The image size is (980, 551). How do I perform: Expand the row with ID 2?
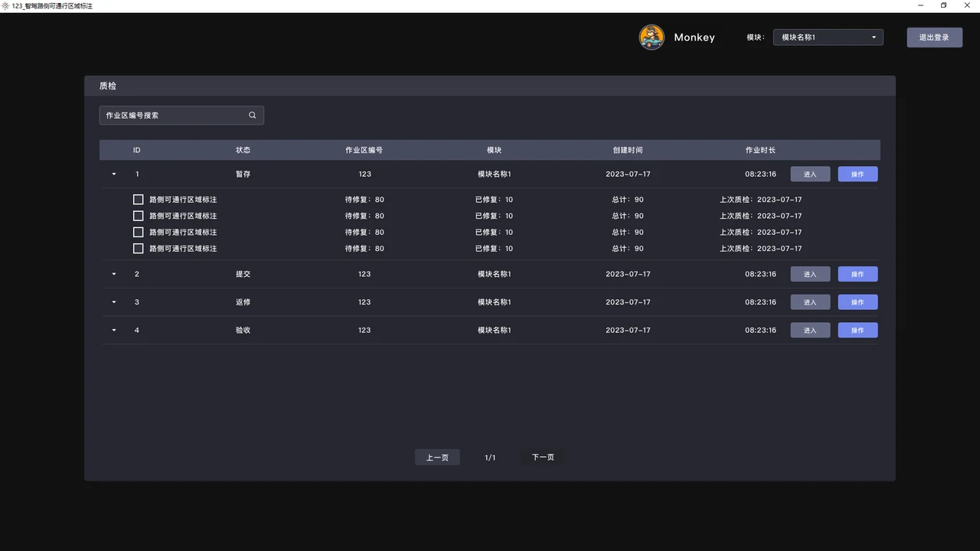tap(114, 274)
